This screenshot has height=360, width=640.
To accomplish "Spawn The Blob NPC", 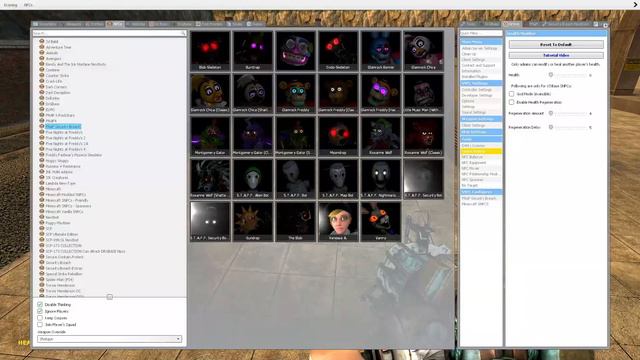I will click(295, 222).
